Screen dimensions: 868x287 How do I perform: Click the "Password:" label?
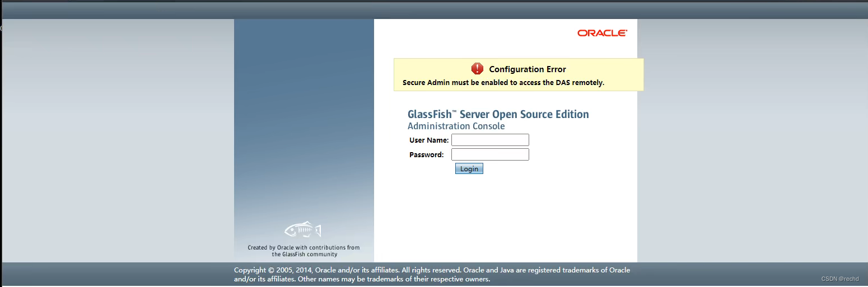(x=426, y=154)
